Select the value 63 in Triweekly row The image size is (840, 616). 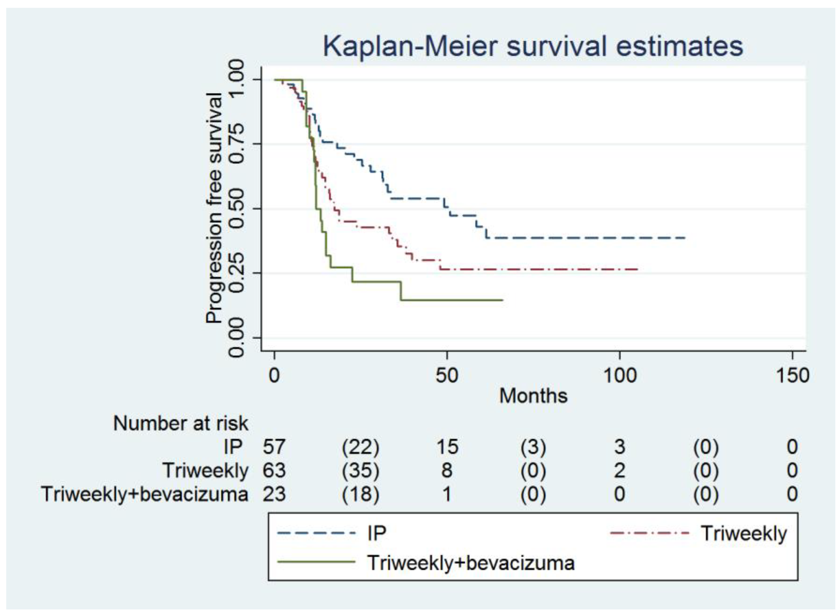click(x=274, y=470)
